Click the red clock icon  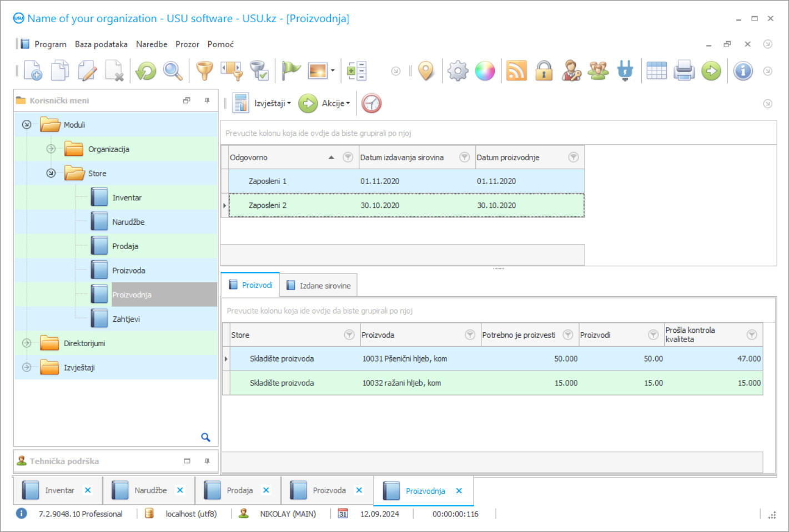[371, 103]
